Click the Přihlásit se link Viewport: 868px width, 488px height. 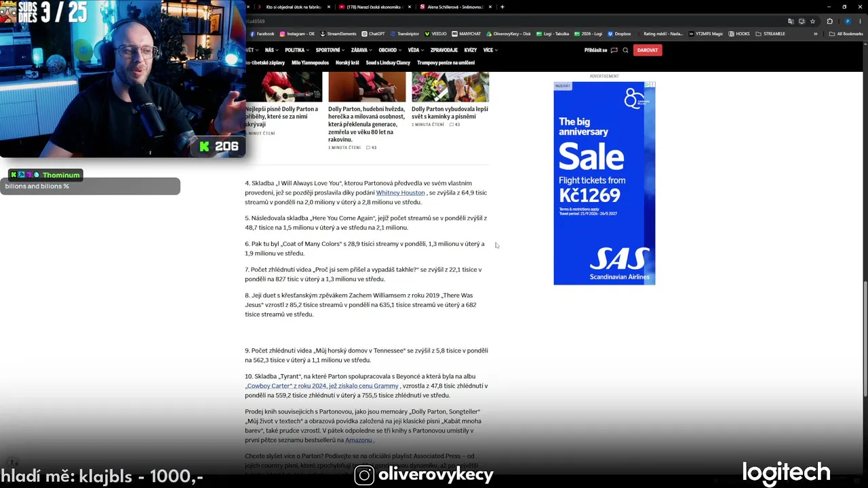click(596, 50)
